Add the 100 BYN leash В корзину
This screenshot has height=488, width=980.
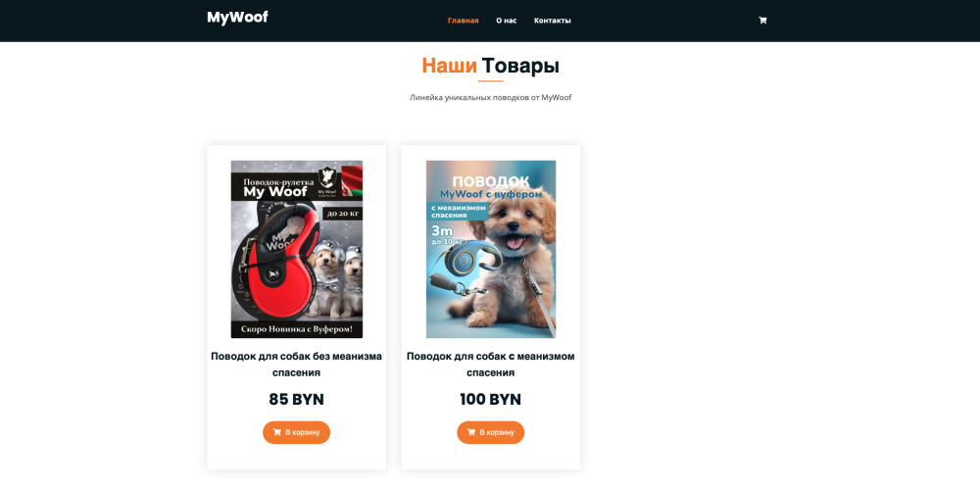pos(491,432)
